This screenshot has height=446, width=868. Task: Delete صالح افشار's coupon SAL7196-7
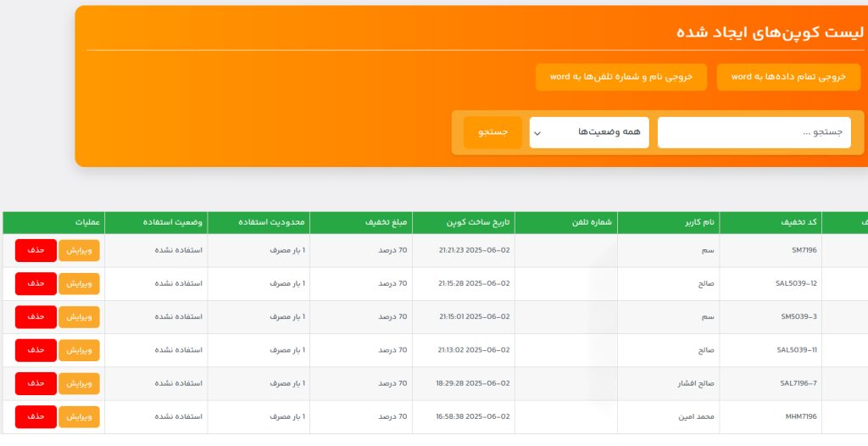36,383
